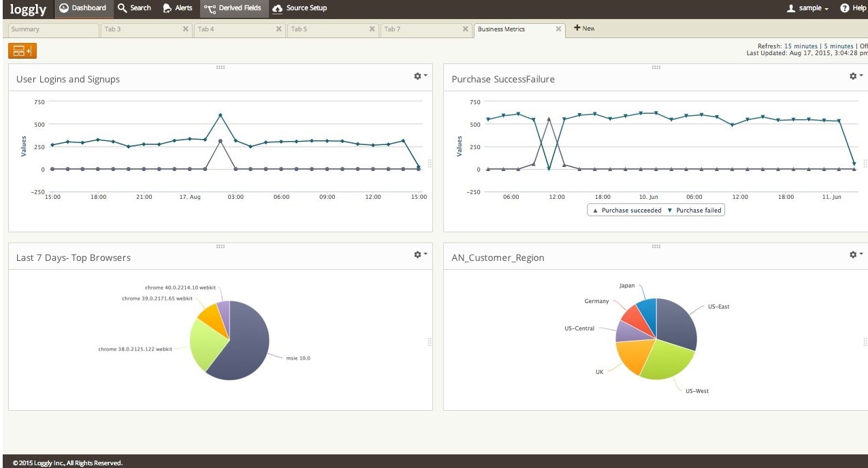The width and height of the screenshot is (868, 468).
Task: Close Tab 3
Action: 185,29
